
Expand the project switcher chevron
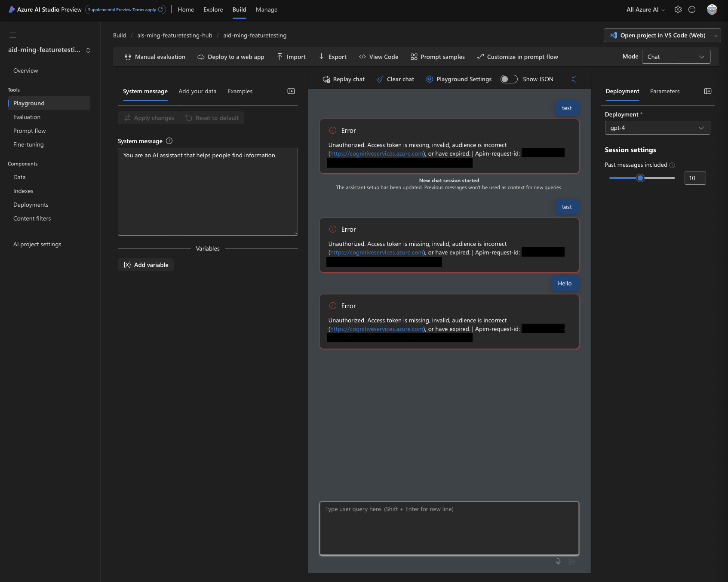point(88,50)
